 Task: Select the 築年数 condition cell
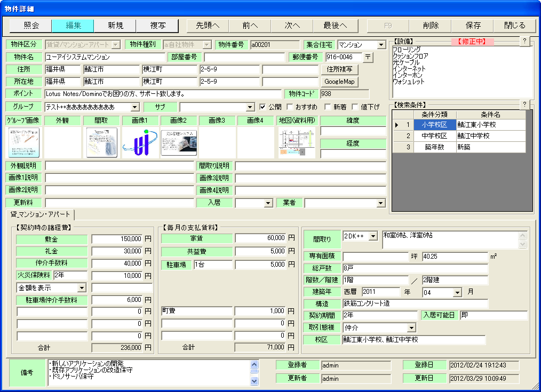point(435,147)
